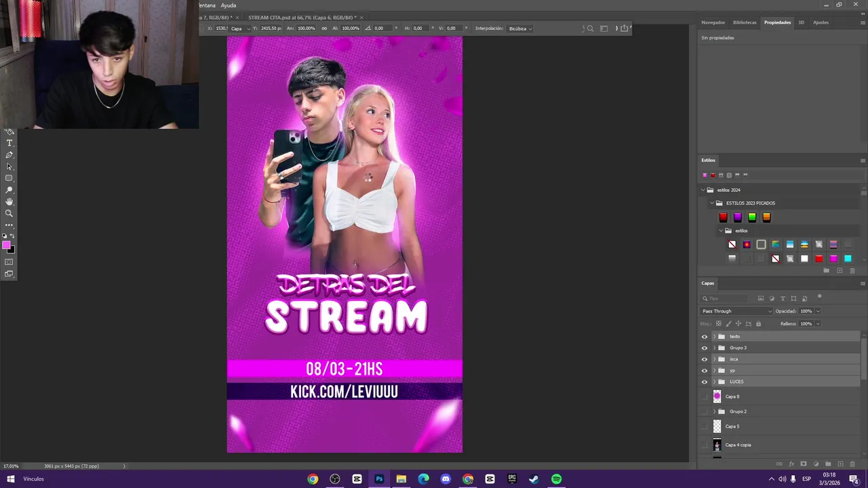The height and width of the screenshot is (488, 868).
Task: Filter layers by smart object icon
Action: [x=804, y=298]
